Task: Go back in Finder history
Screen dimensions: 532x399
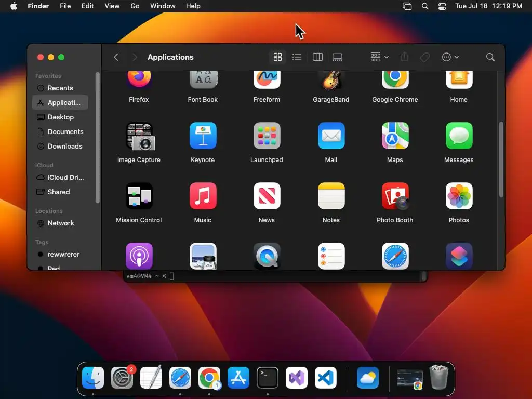Action: pos(116,57)
